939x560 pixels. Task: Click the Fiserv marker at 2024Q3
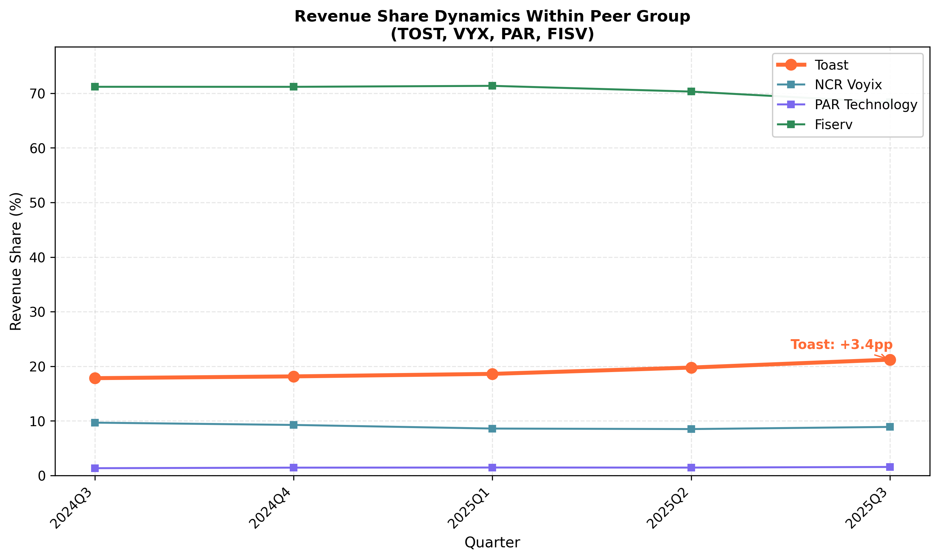click(95, 87)
